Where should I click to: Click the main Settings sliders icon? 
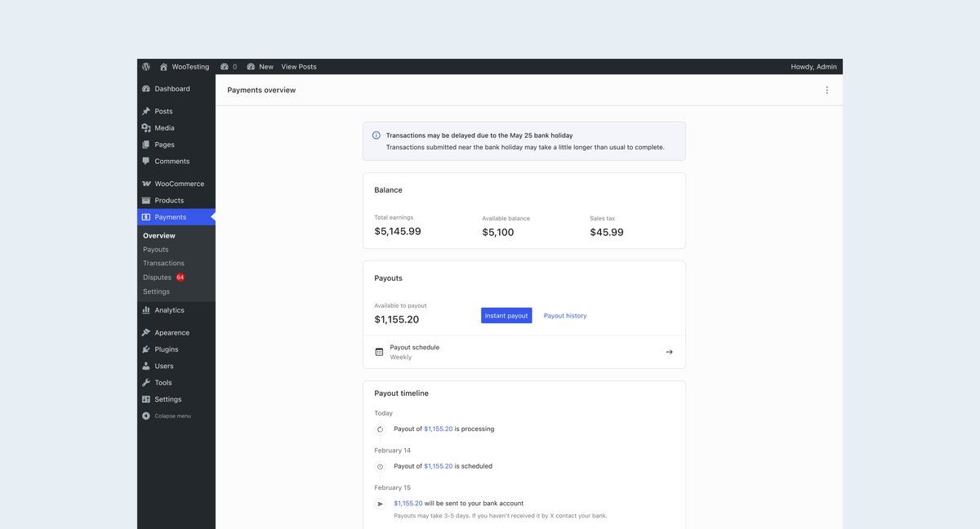[146, 399]
